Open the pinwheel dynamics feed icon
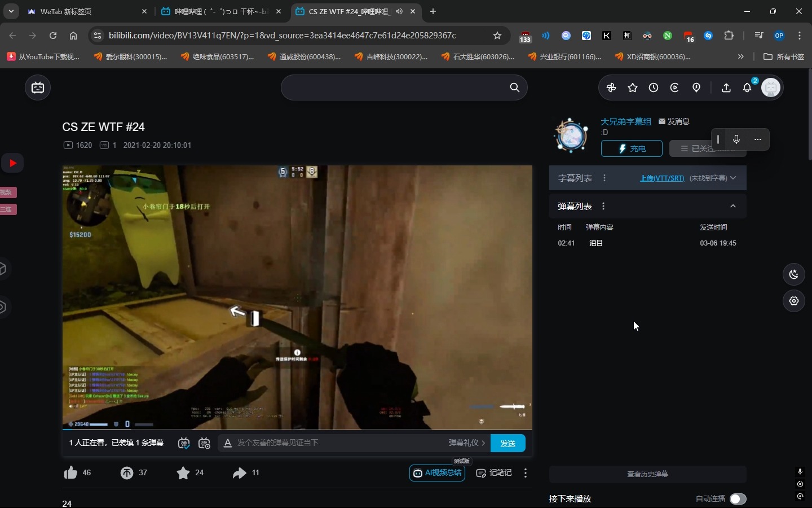Screen dimensions: 812x508 611,87
